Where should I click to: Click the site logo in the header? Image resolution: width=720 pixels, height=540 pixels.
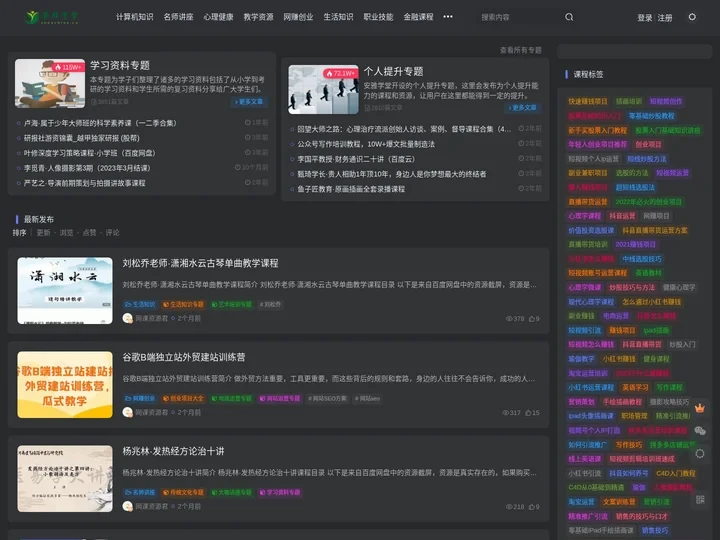(x=52, y=17)
